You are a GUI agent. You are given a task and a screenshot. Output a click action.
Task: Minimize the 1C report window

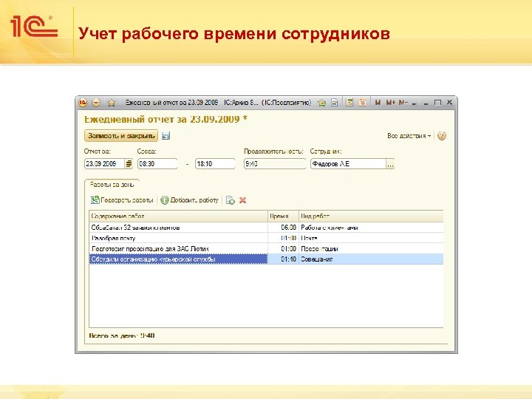426,103
